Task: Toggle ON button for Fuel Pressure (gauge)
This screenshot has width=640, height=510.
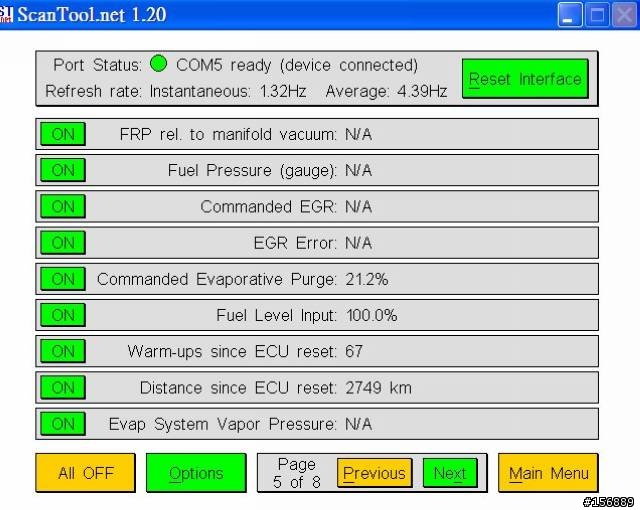Action: [63, 170]
